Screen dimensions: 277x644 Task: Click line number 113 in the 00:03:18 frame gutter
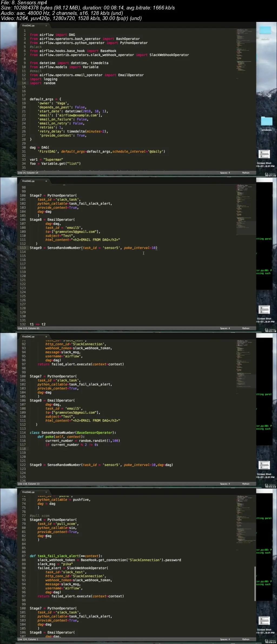23,248
